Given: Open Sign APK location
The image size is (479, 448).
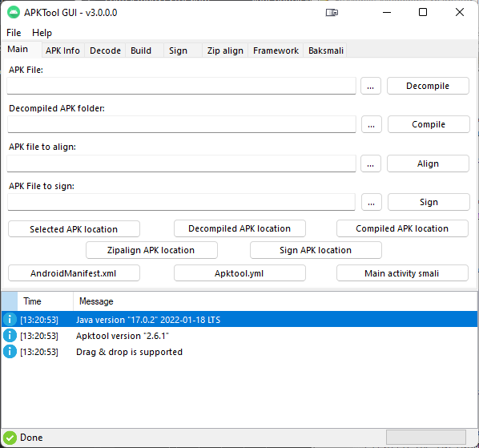Looking at the screenshot, I should pyautogui.click(x=316, y=250).
